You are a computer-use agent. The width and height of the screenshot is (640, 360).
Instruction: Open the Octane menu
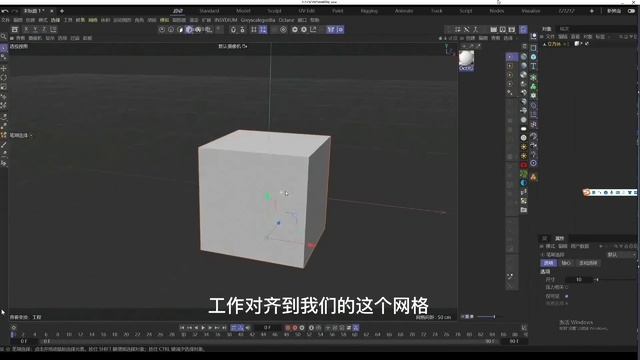tap(286, 20)
